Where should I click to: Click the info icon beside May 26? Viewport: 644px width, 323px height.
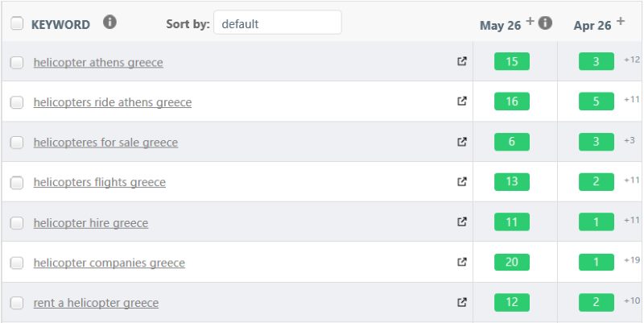tap(545, 23)
